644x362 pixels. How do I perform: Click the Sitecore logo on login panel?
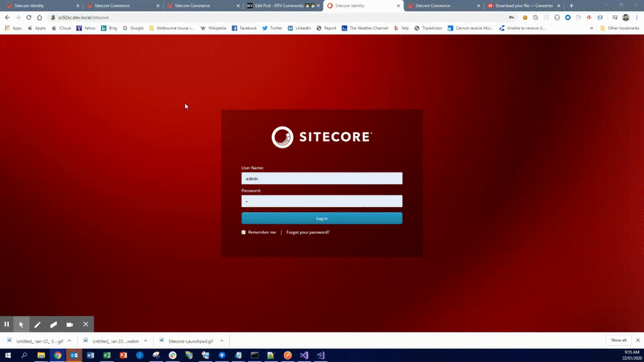click(x=321, y=137)
